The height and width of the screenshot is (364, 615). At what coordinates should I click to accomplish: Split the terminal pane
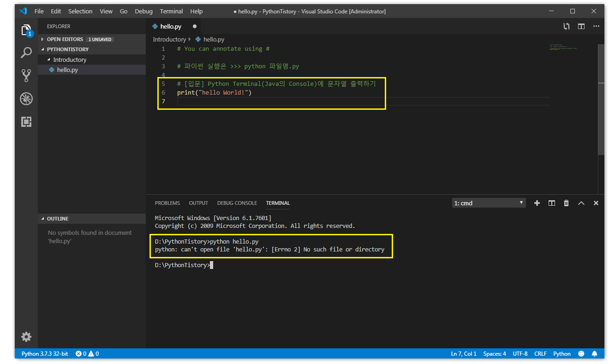click(551, 203)
